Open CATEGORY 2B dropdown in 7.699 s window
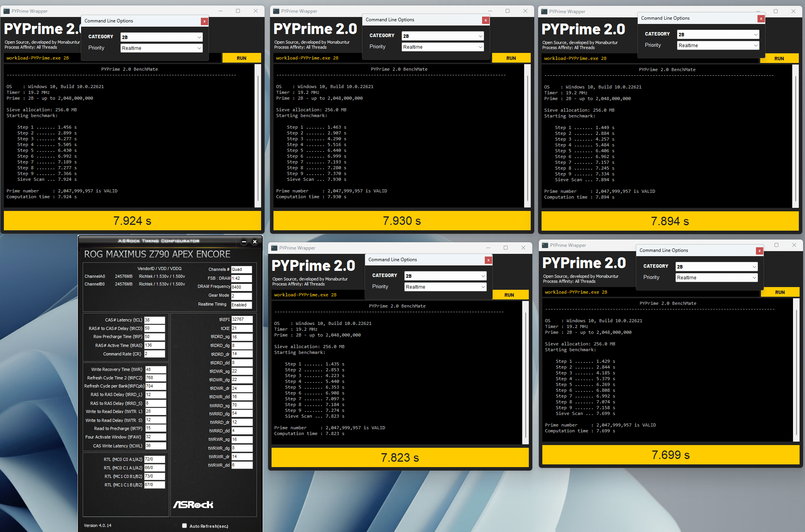This screenshot has width=805, height=532. pos(717,267)
